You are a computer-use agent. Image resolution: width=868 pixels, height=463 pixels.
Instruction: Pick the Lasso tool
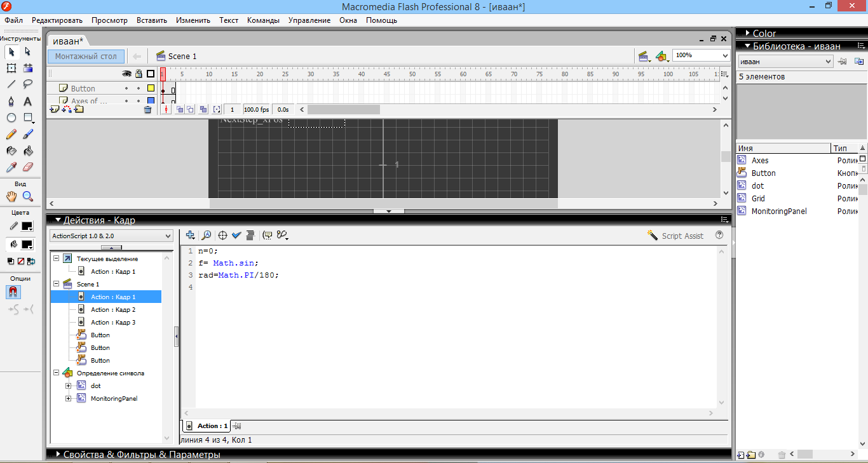pos(28,84)
